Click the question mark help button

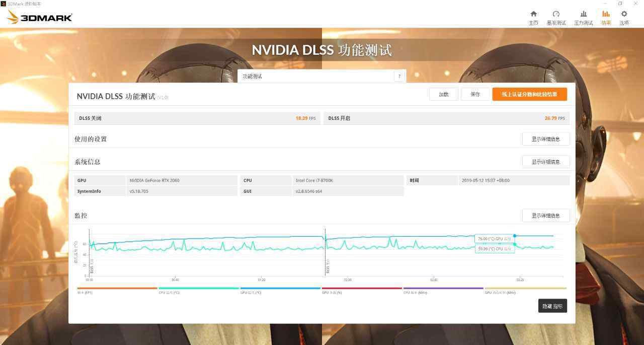coord(399,77)
